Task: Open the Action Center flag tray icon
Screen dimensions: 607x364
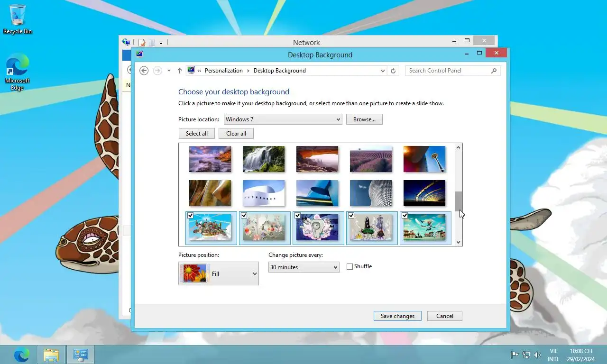Action: [x=515, y=355]
